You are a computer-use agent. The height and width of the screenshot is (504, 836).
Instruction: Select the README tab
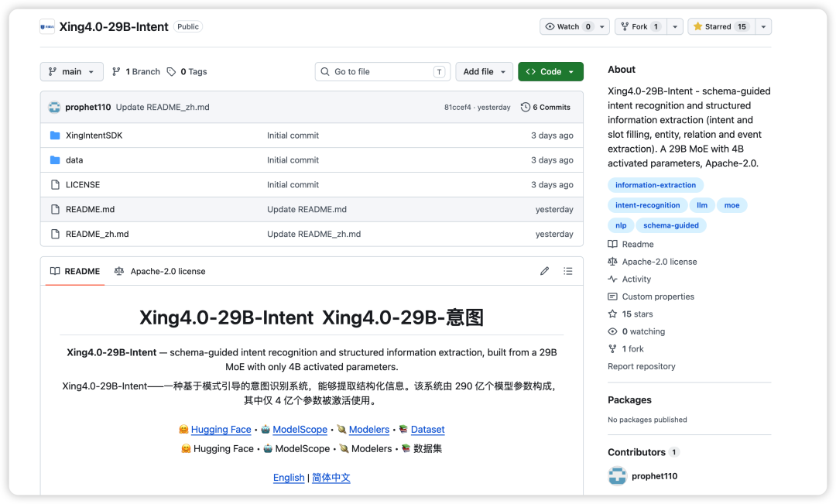coord(74,271)
